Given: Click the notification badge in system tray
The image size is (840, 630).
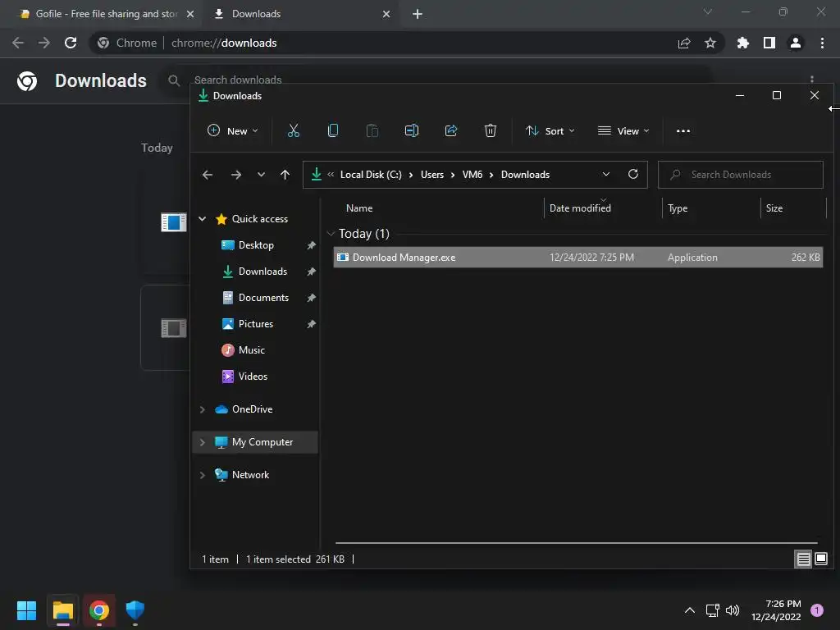Looking at the screenshot, I should pyautogui.click(x=816, y=610).
